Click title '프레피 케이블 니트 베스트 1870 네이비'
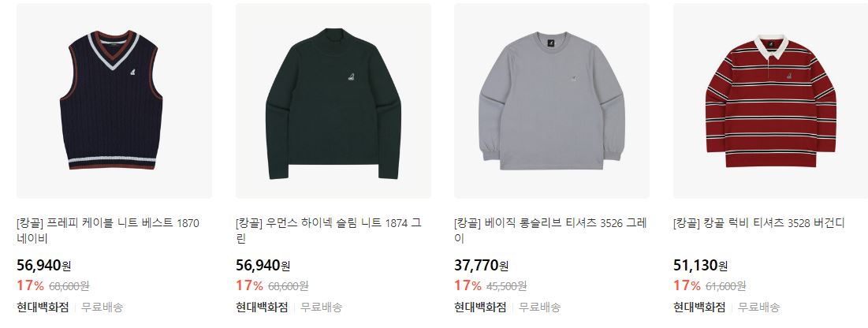The height and width of the screenshot is (328, 868). (x=108, y=231)
